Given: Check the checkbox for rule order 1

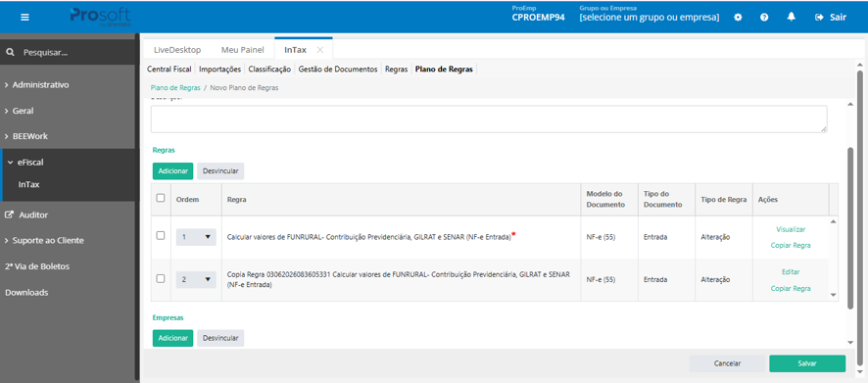Looking at the screenshot, I should (x=161, y=236).
